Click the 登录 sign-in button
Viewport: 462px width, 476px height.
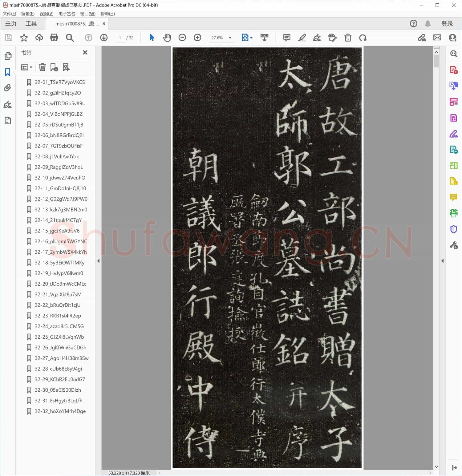(x=447, y=24)
